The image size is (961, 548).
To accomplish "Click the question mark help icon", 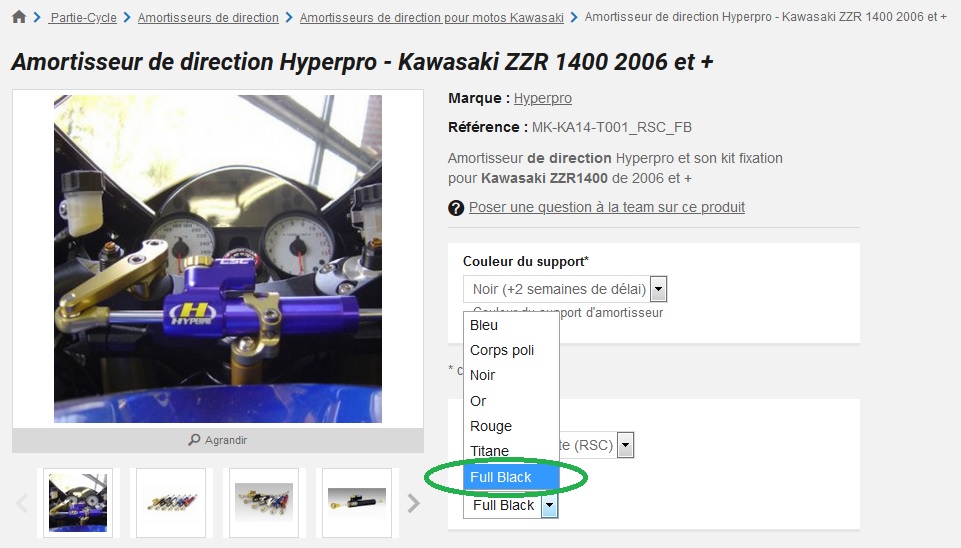I will pyautogui.click(x=456, y=208).
